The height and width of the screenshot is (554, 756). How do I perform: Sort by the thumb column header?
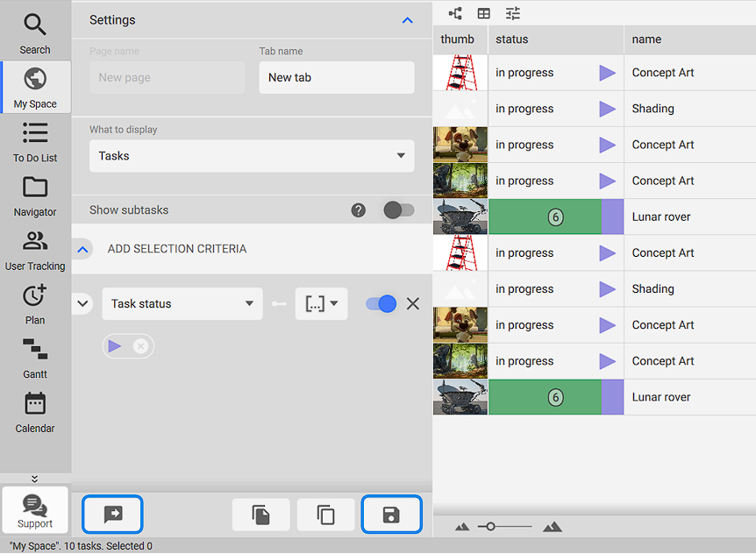coord(460,39)
